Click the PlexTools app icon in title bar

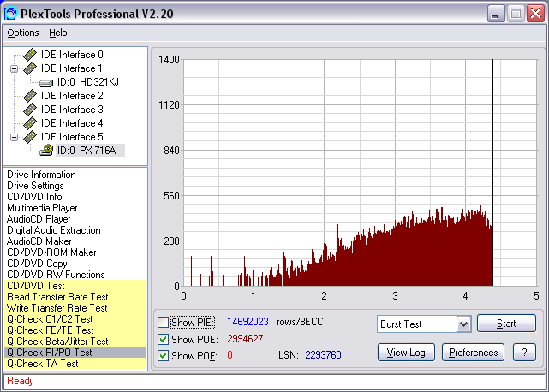coord(10,14)
